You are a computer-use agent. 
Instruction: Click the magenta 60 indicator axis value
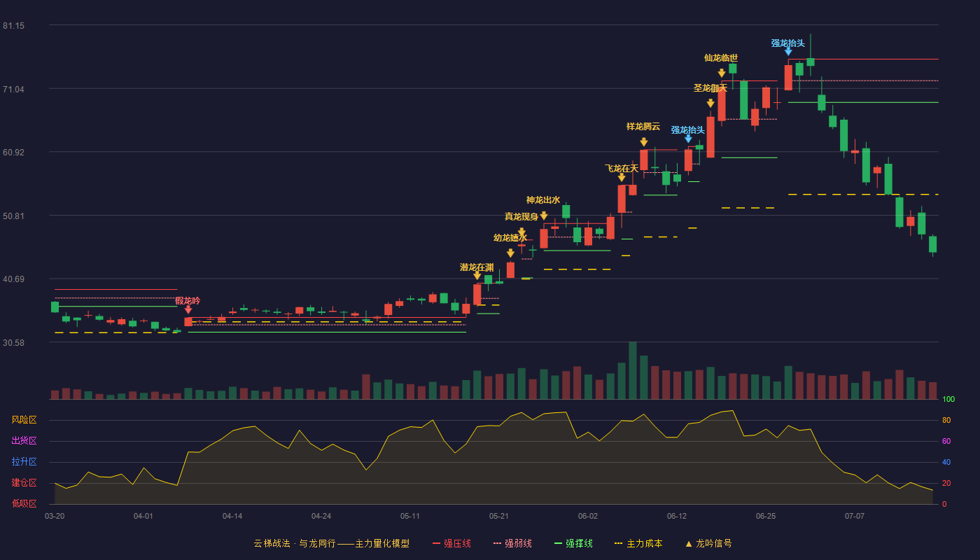coord(946,441)
